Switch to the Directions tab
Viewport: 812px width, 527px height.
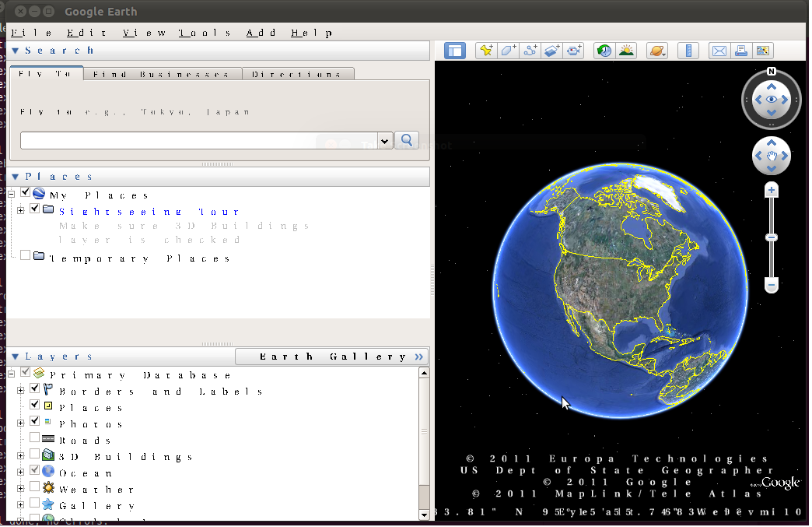click(x=296, y=74)
